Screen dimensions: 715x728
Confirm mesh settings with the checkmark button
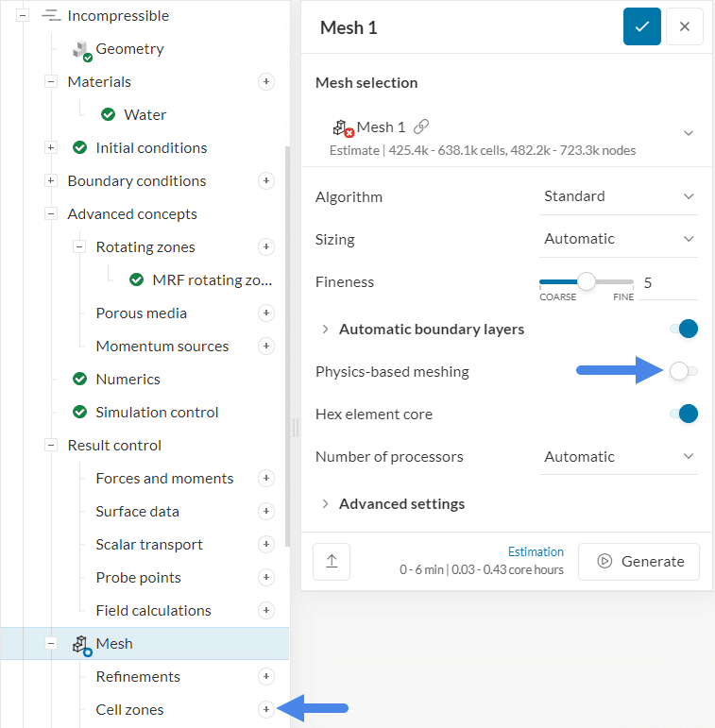click(641, 27)
